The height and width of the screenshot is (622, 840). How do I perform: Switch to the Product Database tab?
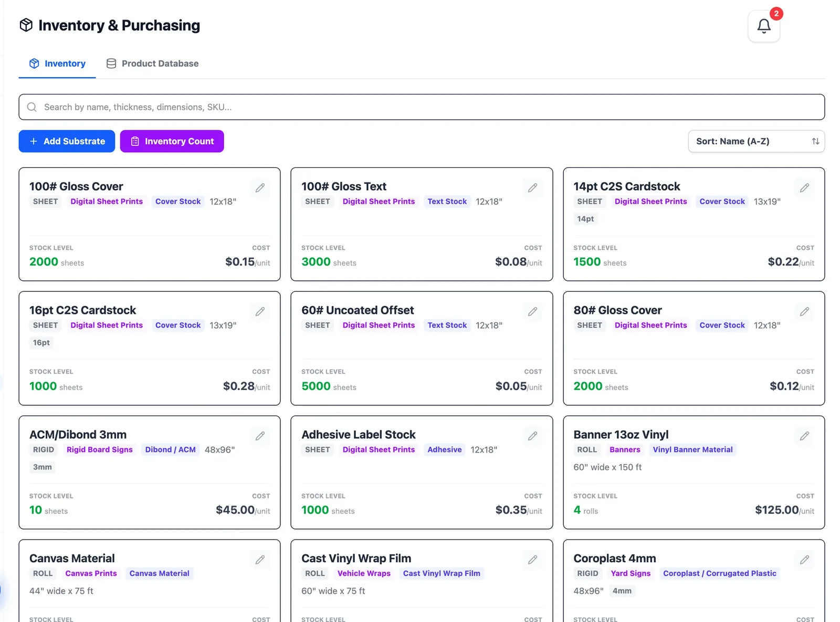(153, 64)
